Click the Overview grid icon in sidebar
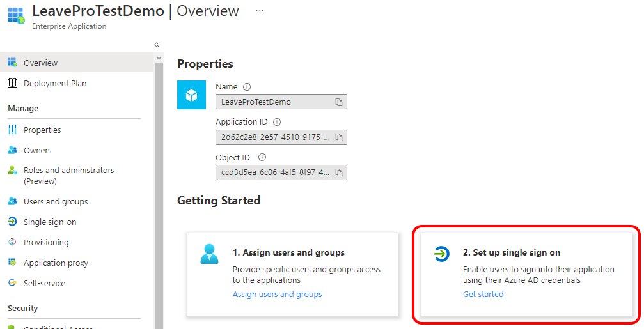This screenshot has height=329, width=644. [x=12, y=63]
